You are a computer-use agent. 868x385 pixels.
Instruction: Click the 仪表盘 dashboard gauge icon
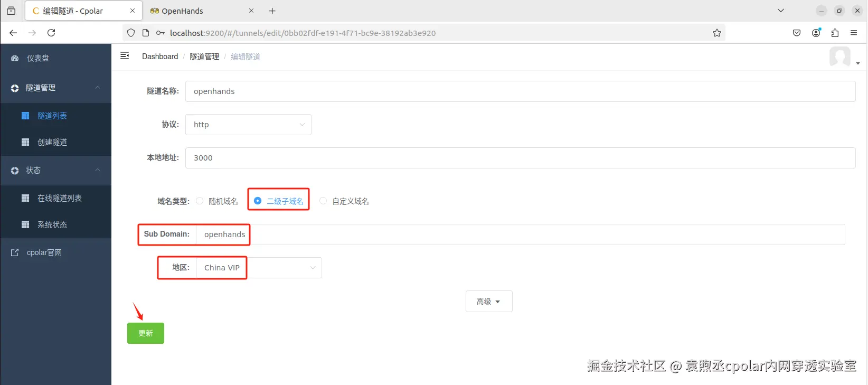(x=15, y=58)
